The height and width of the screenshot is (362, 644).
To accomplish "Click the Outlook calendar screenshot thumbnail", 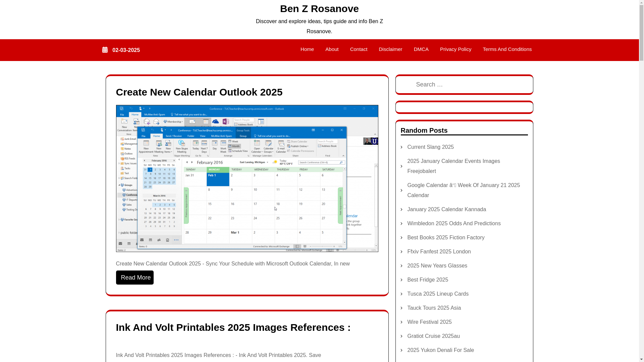I will pyautogui.click(x=247, y=178).
